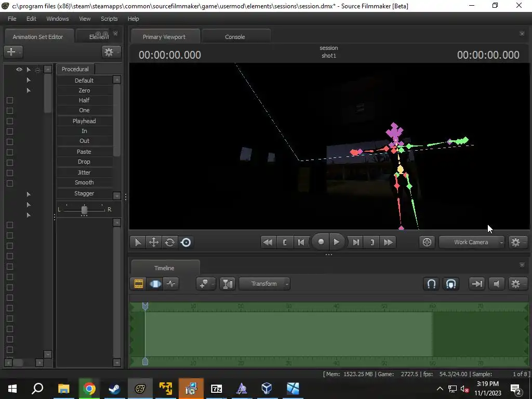532x399 pixels.
Task: Step to the previous frame
Action: [301, 242]
